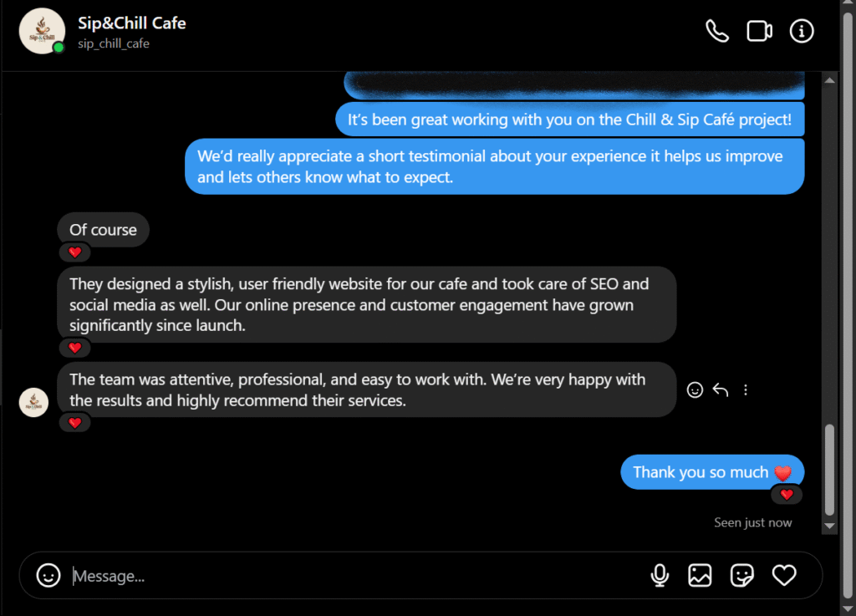Click heart reaction under SEO testimonial message

[74, 348]
